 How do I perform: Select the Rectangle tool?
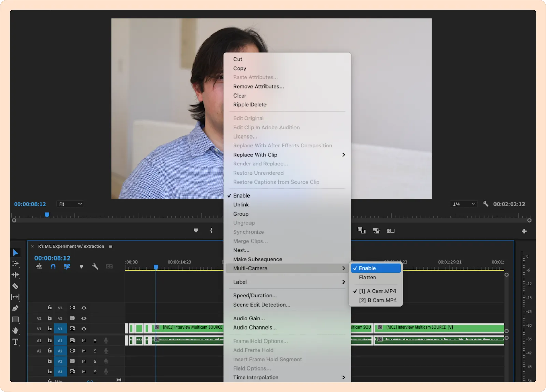pyautogui.click(x=15, y=320)
